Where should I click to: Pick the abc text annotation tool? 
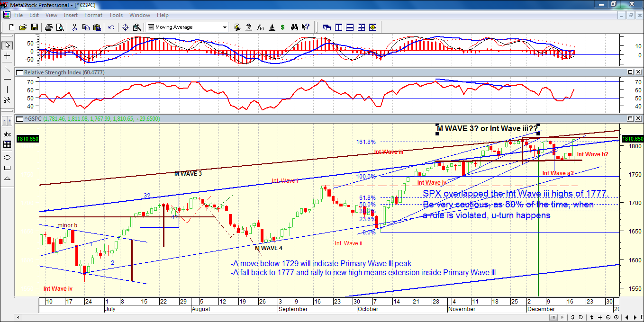pyautogui.click(x=7, y=134)
